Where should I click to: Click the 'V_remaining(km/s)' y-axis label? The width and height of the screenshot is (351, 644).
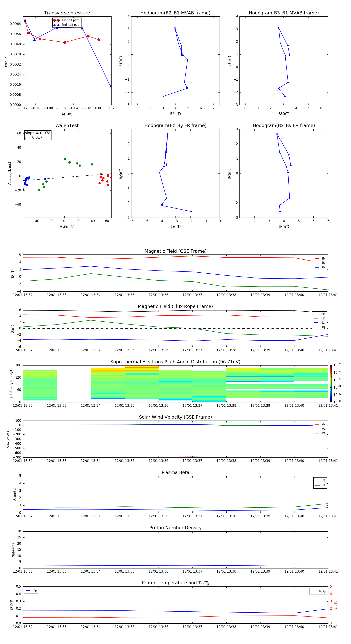(x=10, y=173)
